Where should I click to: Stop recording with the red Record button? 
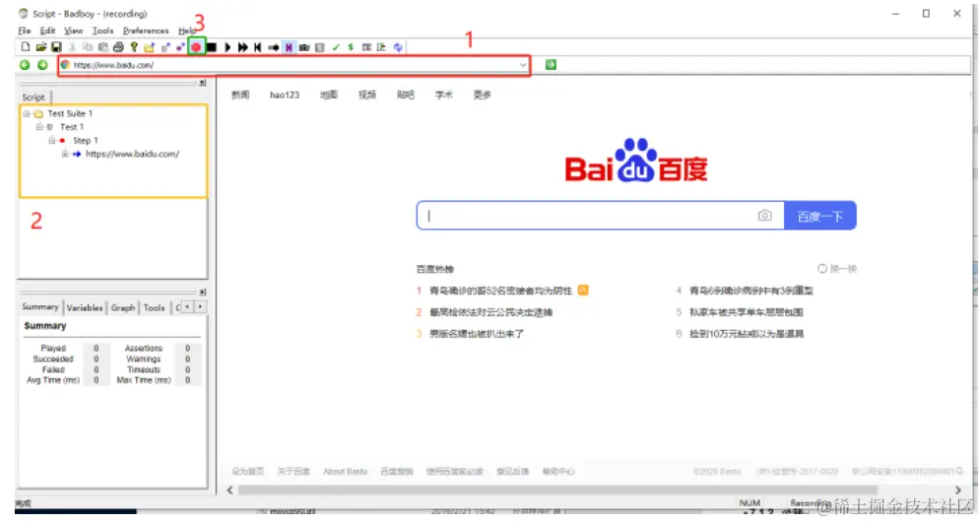coord(196,47)
